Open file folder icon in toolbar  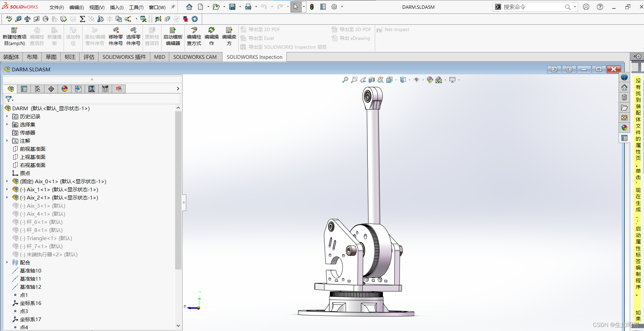pyautogui.click(x=216, y=7)
